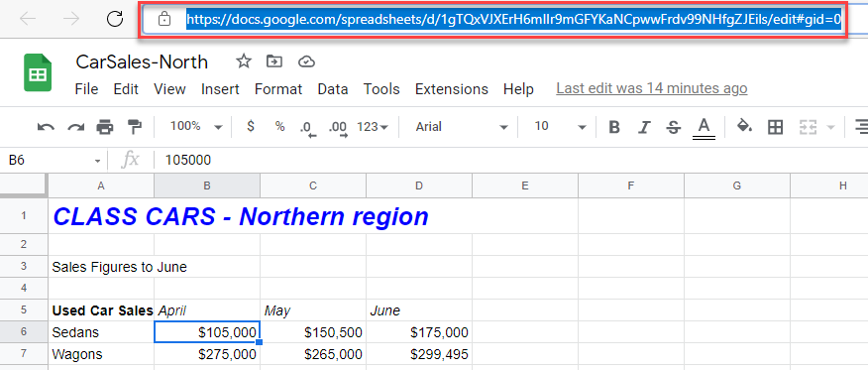Select row 1 header
The width and height of the screenshot is (868, 370).
point(24,216)
